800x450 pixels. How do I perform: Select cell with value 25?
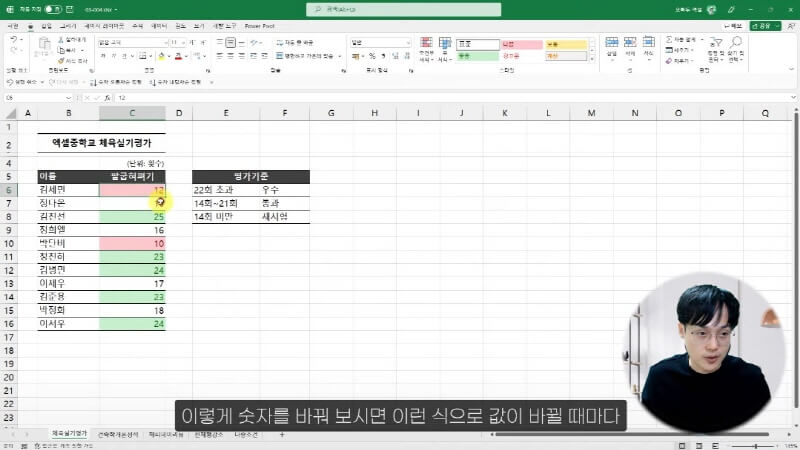pyautogui.click(x=132, y=216)
